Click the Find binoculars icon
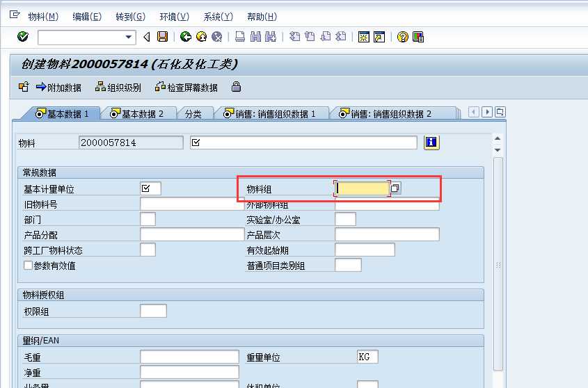The height and width of the screenshot is (388, 588). tap(255, 37)
